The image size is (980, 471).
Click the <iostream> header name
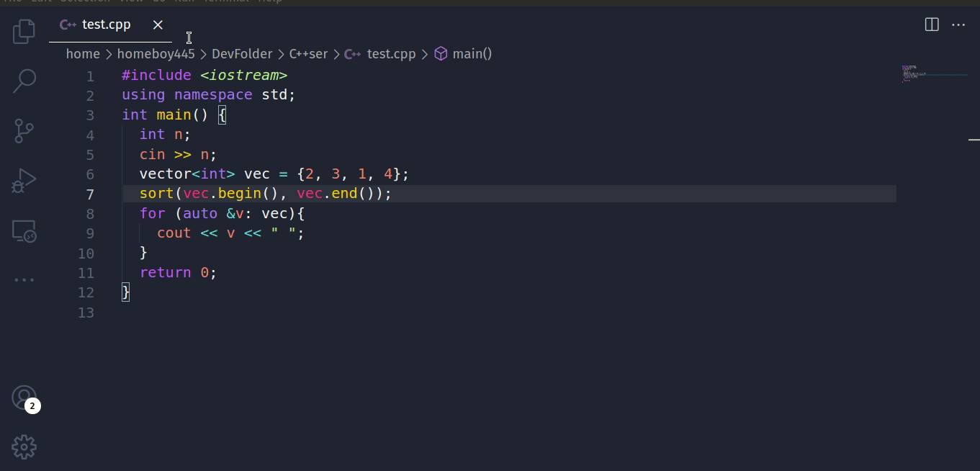(244, 75)
